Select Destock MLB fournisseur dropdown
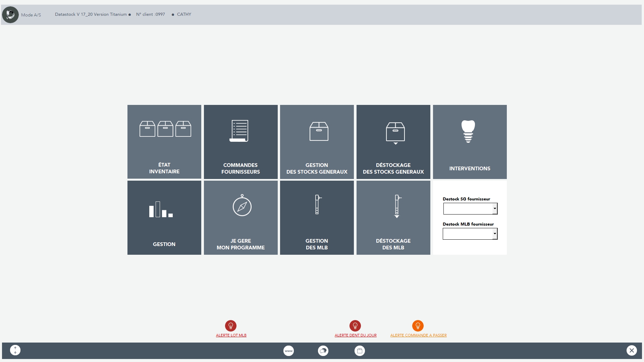 (470, 234)
